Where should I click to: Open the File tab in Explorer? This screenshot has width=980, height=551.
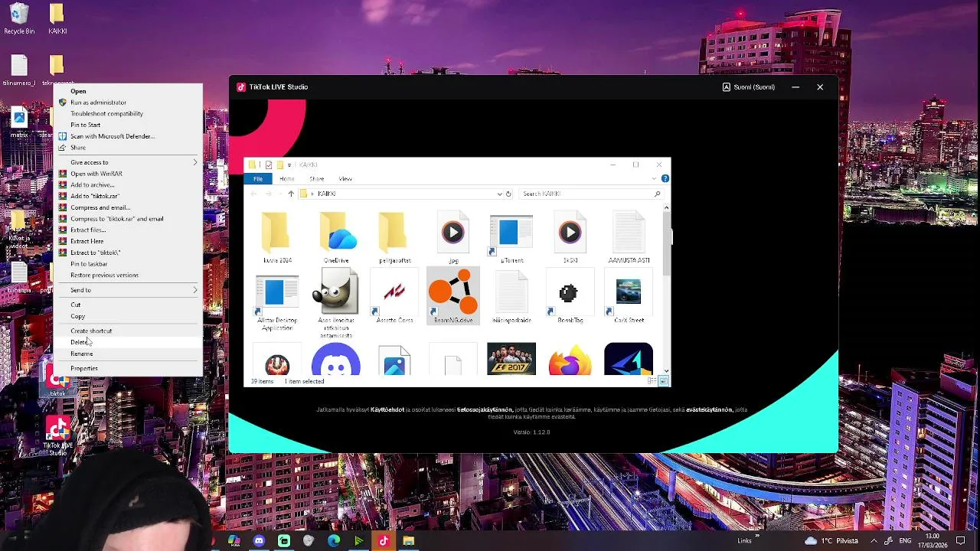[x=258, y=178]
